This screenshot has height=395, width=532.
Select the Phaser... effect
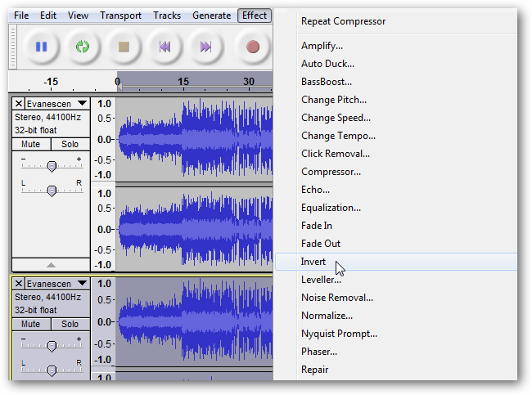pos(396,352)
